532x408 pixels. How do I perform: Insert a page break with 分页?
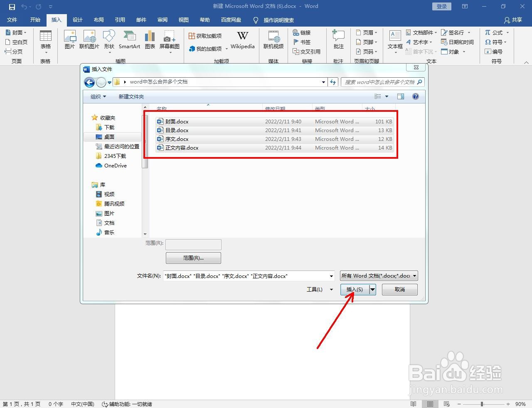tap(14, 52)
